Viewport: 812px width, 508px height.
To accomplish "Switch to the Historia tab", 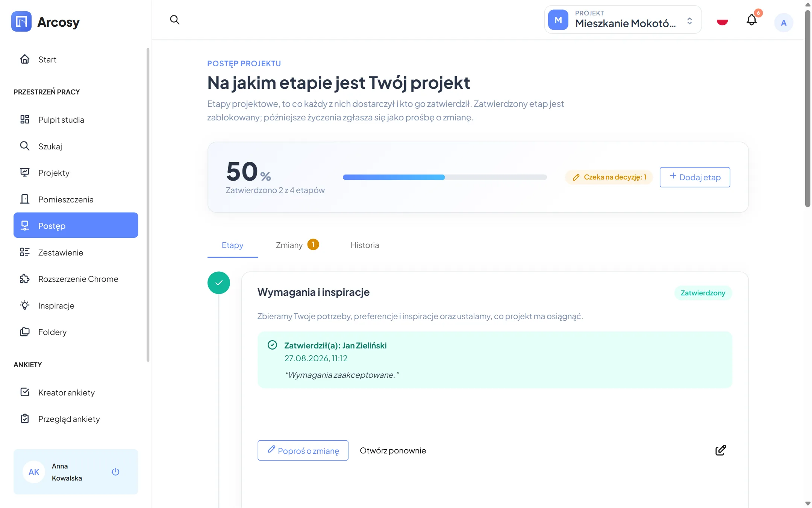I will 365,245.
